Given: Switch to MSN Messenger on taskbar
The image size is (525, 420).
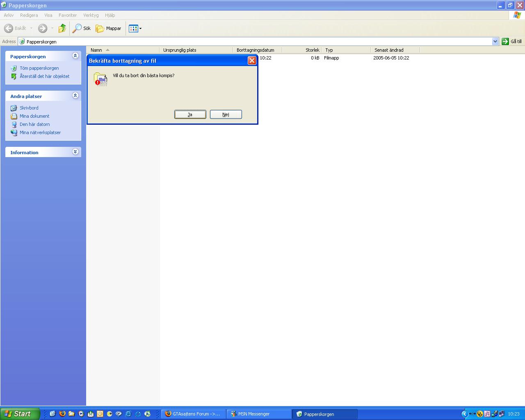Looking at the screenshot, I should (259, 414).
